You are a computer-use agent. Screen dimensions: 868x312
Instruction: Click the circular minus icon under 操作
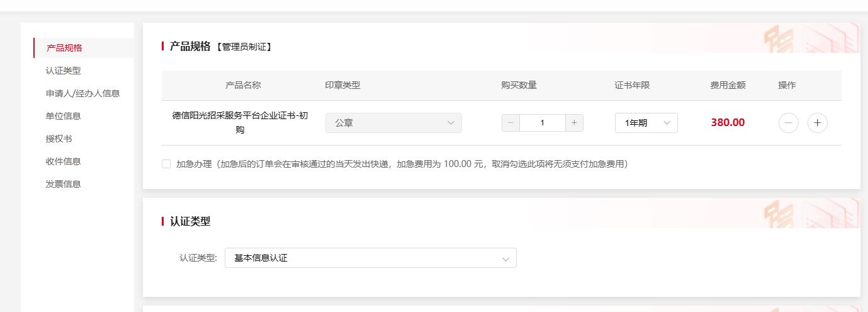click(x=788, y=123)
